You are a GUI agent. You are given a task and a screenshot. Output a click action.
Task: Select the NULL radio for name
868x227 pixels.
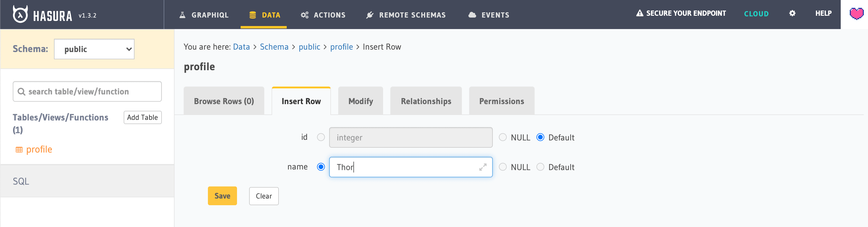coord(502,167)
